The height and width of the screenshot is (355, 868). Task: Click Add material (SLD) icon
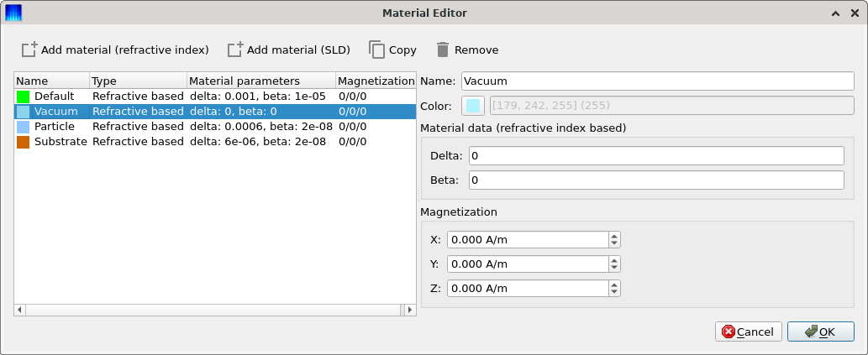click(x=235, y=50)
